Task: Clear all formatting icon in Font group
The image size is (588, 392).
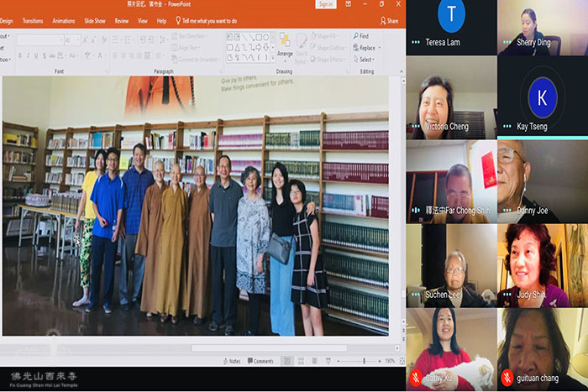Action: [104, 40]
